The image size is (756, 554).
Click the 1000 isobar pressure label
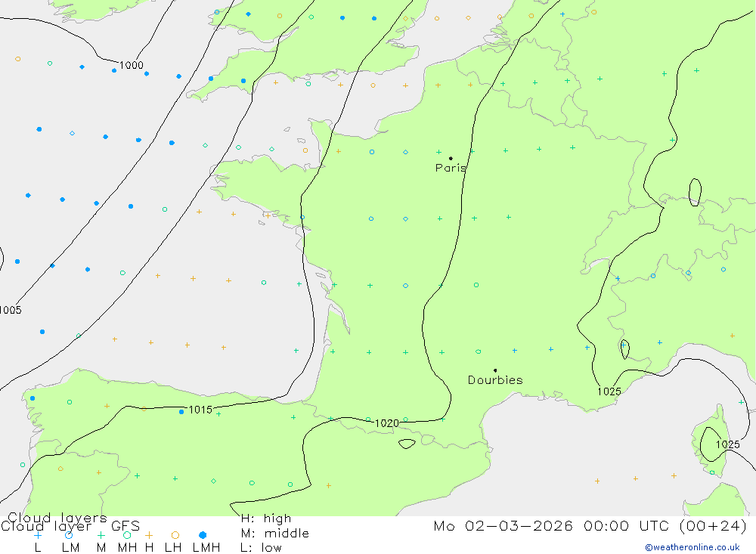coord(131,65)
